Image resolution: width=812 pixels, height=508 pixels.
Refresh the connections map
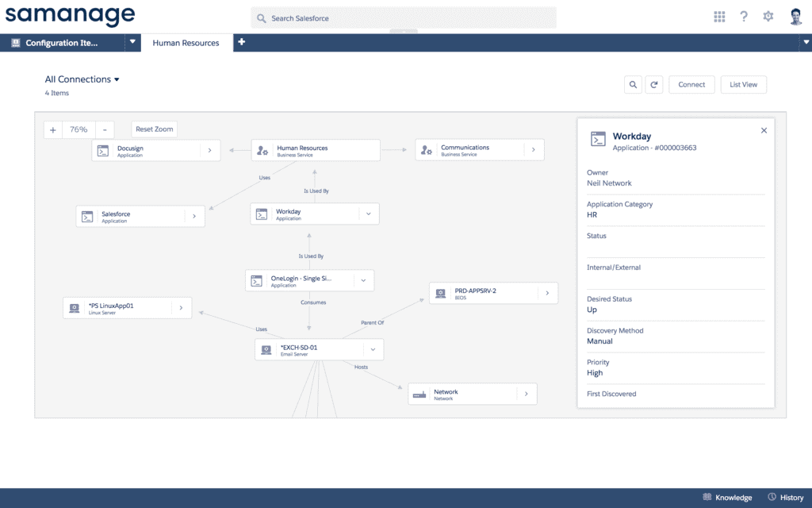(x=654, y=84)
